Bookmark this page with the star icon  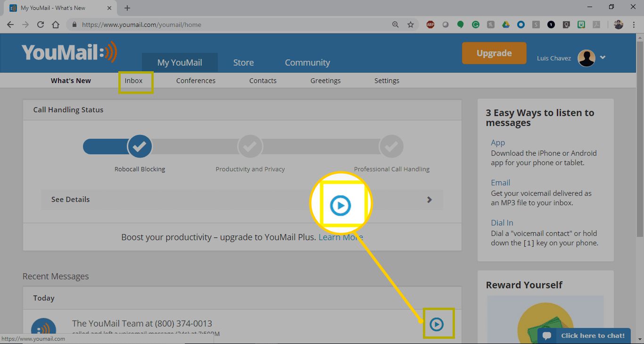click(411, 25)
